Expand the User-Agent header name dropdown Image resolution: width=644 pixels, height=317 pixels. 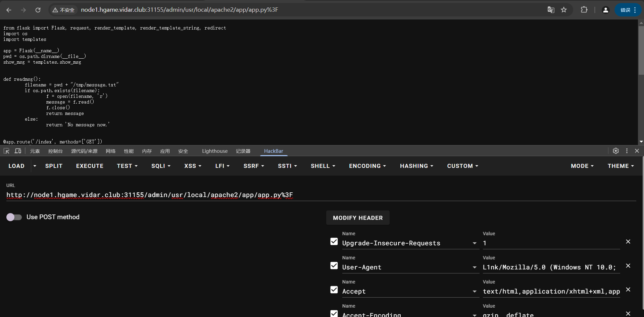(474, 267)
